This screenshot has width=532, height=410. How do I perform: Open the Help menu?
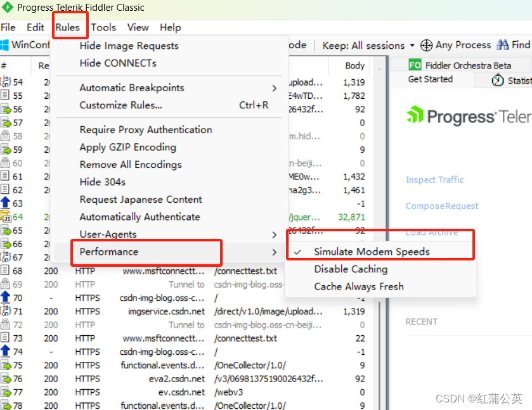[171, 27]
